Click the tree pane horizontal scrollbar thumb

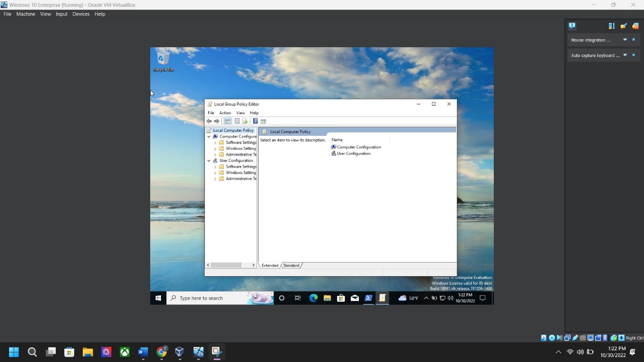(226, 265)
